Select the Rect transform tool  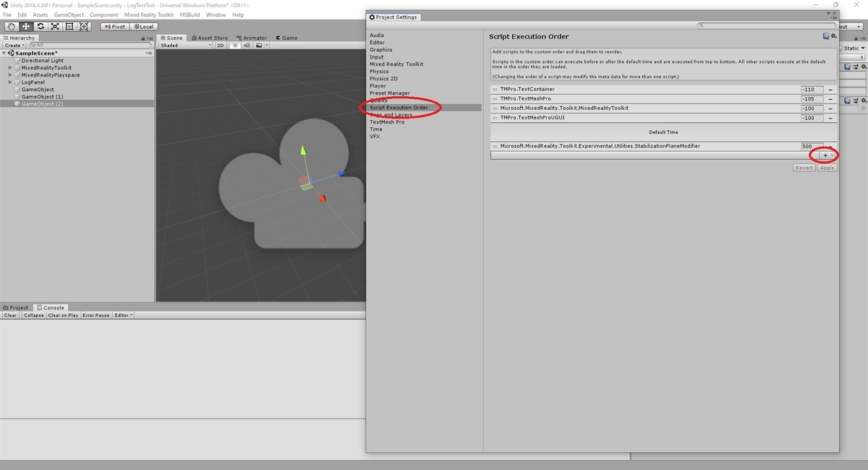point(68,26)
